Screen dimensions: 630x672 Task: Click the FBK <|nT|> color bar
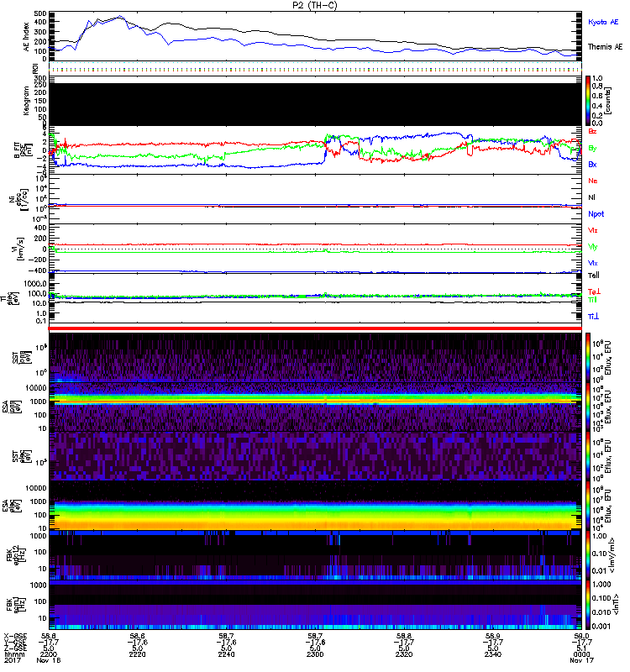(588, 605)
